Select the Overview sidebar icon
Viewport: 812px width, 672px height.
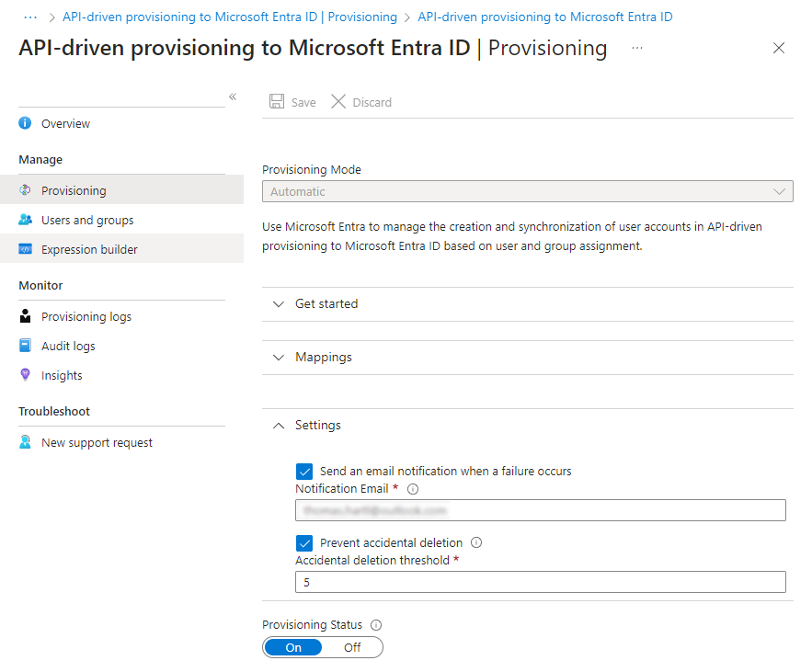[x=23, y=123]
